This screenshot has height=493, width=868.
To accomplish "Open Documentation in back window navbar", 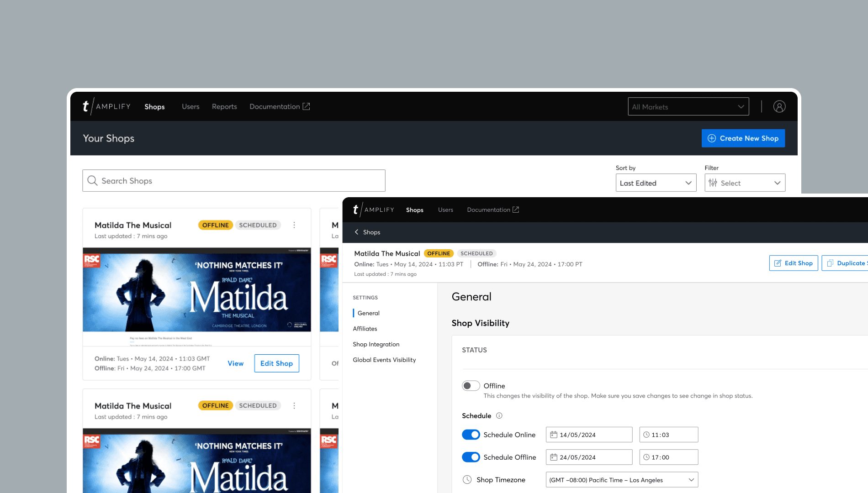I will pos(280,106).
